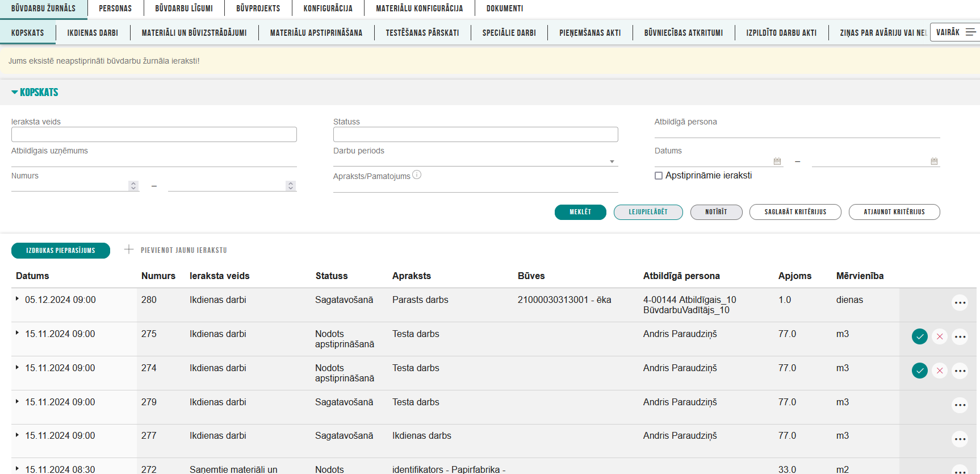Viewport: 980px width, 474px height.
Task: Focus the Apraksts/Pamatojums input field
Action: tap(476, 187)
